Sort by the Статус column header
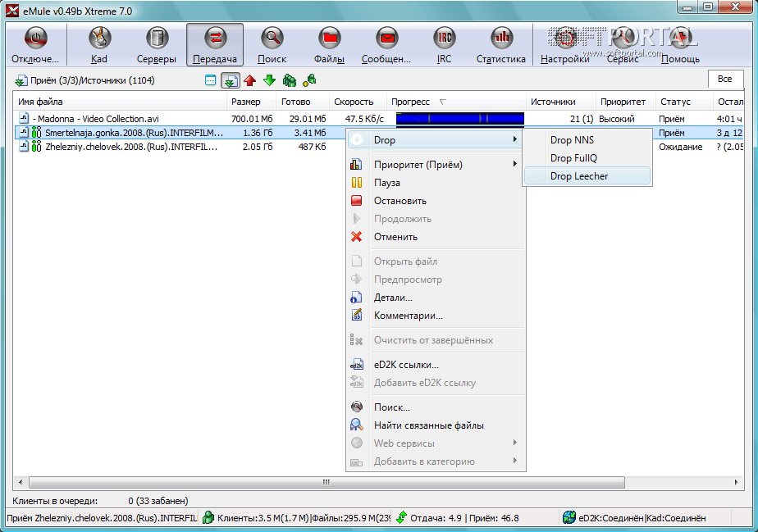This screenshot has width=758, height=532. tap(684, 102)
